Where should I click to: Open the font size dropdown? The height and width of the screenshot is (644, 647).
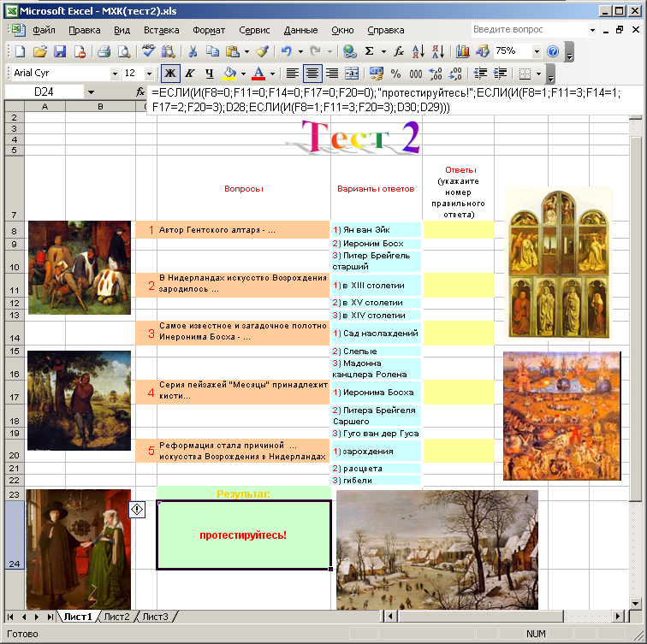[x=150, y=74]
